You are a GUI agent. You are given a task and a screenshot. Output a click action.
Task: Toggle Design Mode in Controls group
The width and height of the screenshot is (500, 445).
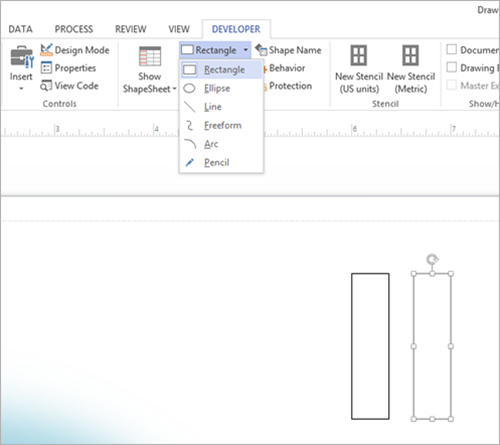[x=75, y=50]
